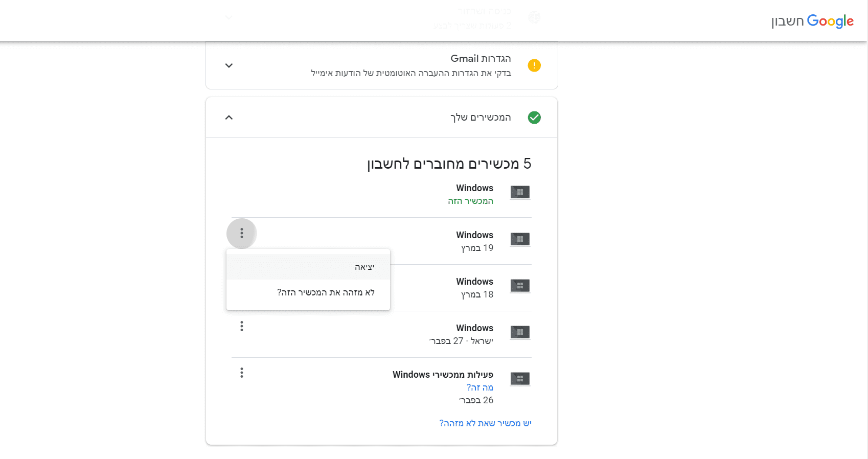This screenshot has width=868, height=459.
Task: Click the Google account logo
Action: coord(812,21)
